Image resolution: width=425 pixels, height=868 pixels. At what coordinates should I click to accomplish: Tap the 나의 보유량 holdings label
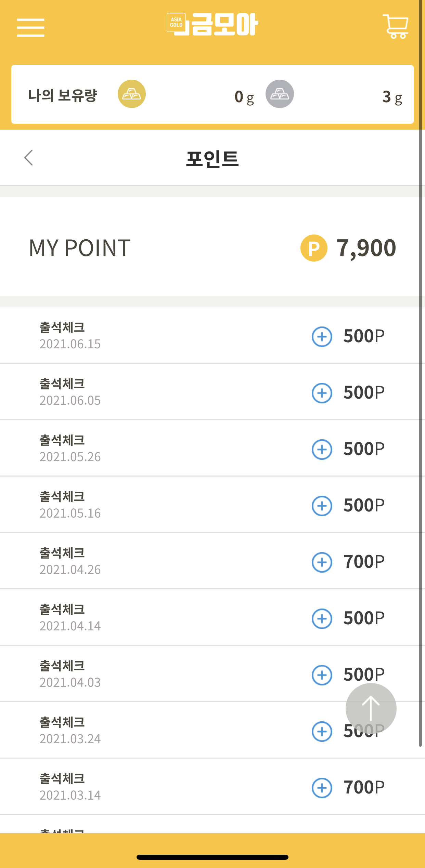pyautogui.click(x=63, y=95)
